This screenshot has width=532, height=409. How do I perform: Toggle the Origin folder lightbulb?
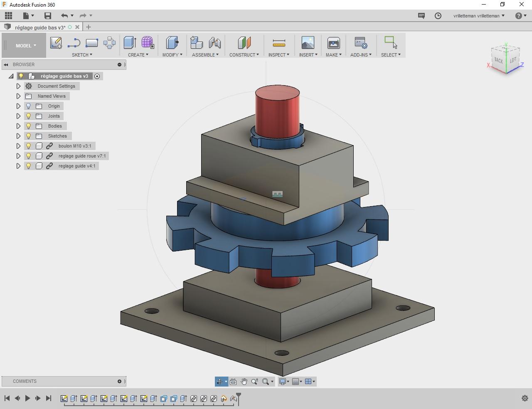coord(29,106)
